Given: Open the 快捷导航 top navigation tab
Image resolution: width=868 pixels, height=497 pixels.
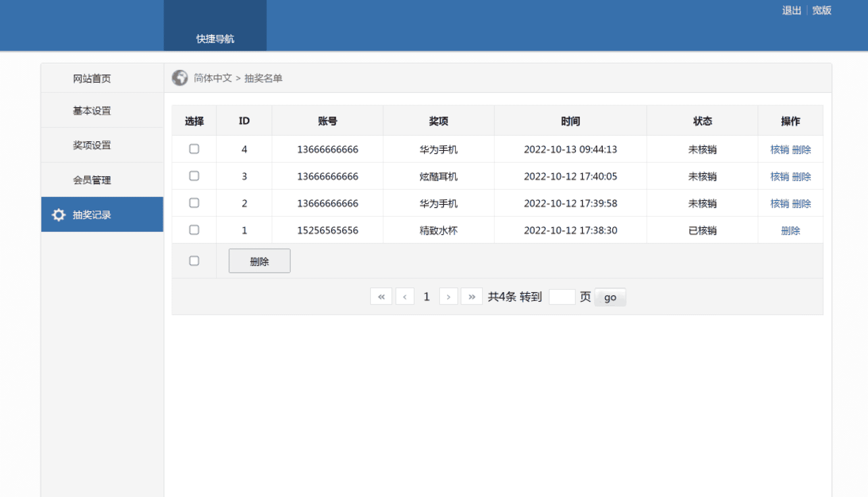Looking at the screenshot, I should tap(215, 39).
